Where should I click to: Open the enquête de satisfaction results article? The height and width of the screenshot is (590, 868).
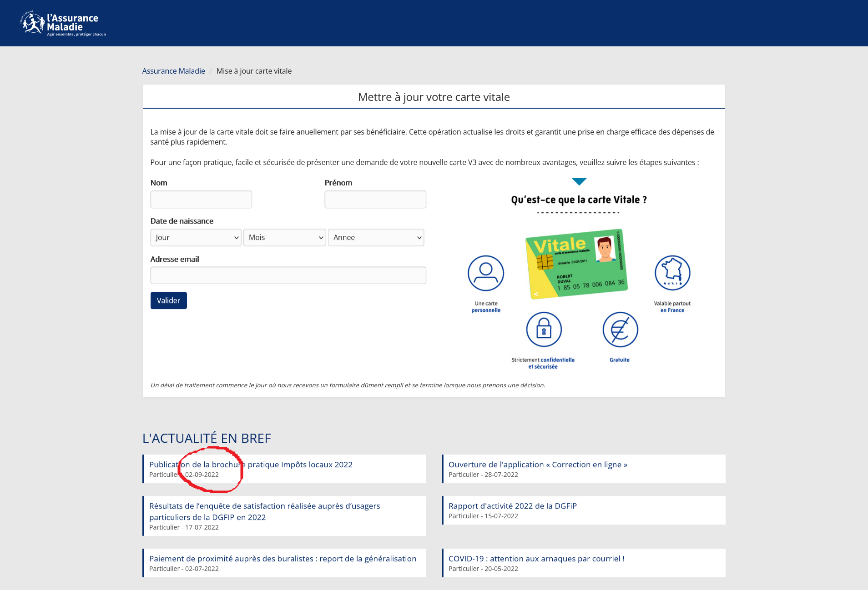pyautogui.click(x=264, y=511)
